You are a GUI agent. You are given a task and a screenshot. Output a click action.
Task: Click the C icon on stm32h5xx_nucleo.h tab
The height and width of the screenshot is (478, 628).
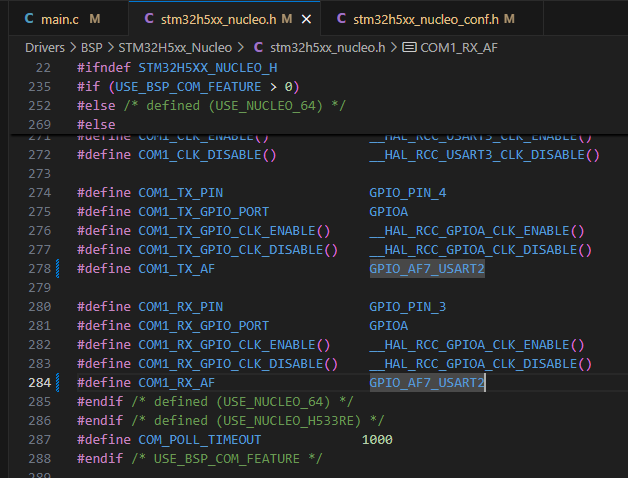(x=149, y=18)
